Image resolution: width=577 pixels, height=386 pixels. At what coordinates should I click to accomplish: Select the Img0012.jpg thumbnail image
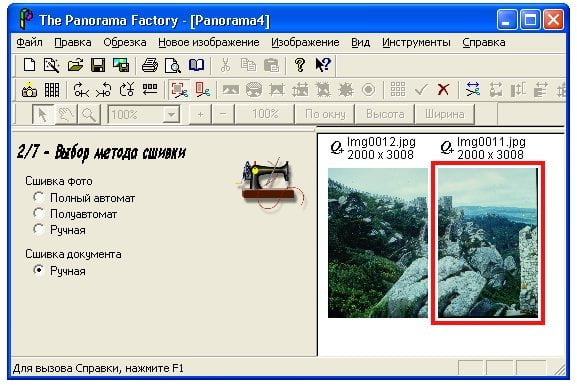(x=378, y=243)
